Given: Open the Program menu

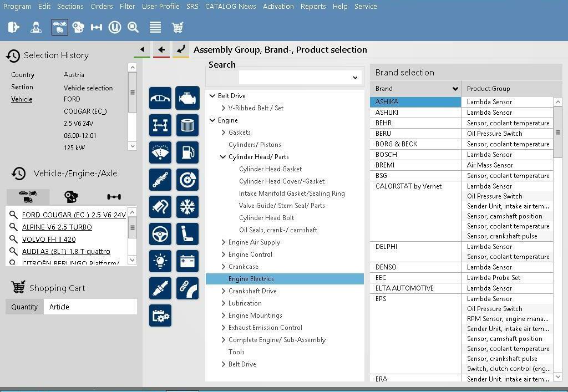Looking at the screenshot, I should [17, 7].
